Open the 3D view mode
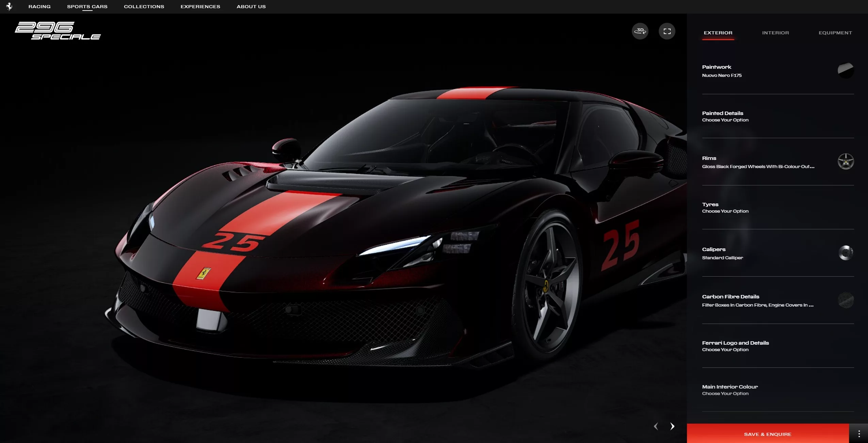The image size is (868, 443). point(640,31)
